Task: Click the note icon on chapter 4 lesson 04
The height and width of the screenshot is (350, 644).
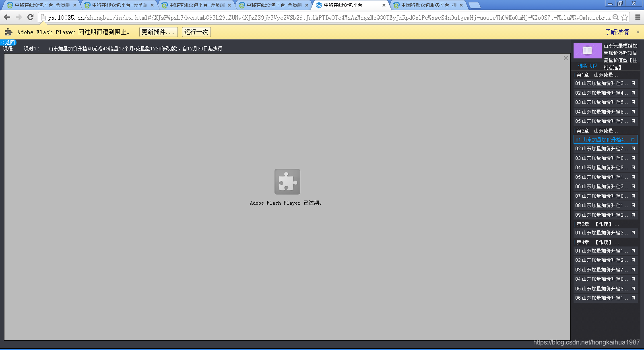Action: point(633,279)
